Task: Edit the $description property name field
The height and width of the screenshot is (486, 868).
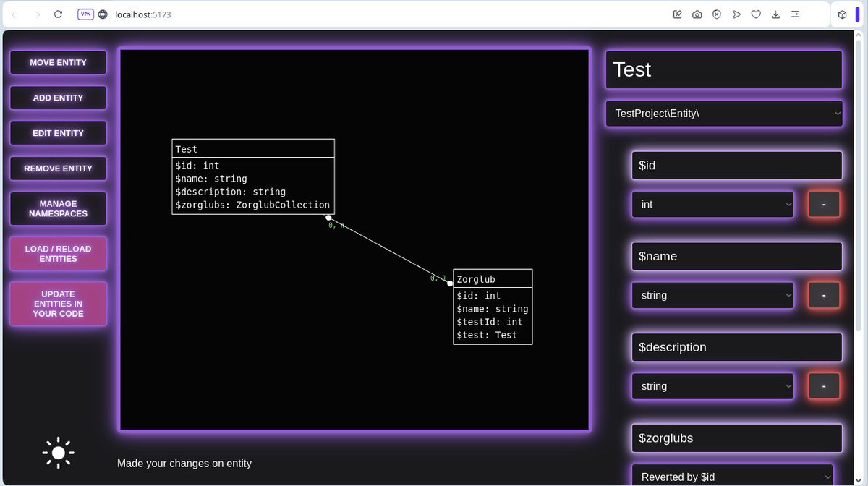Action: pyautogui.click(x=736, y=347)
